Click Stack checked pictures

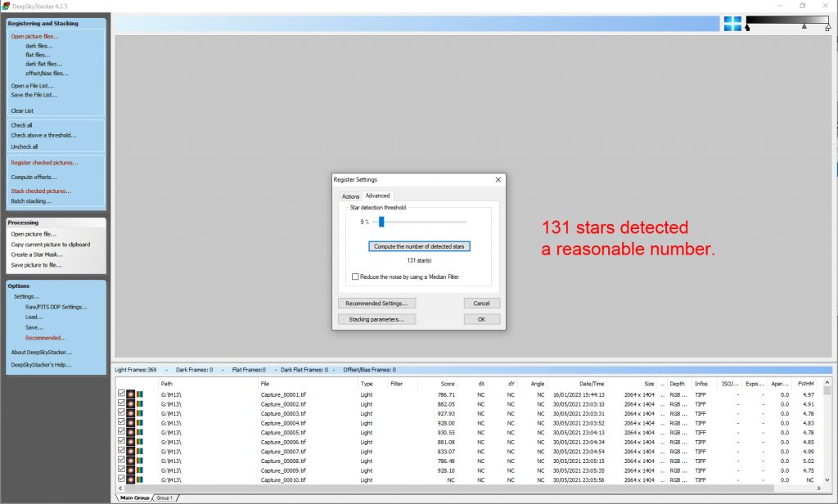pyautogui.click(x=41, y=191)
